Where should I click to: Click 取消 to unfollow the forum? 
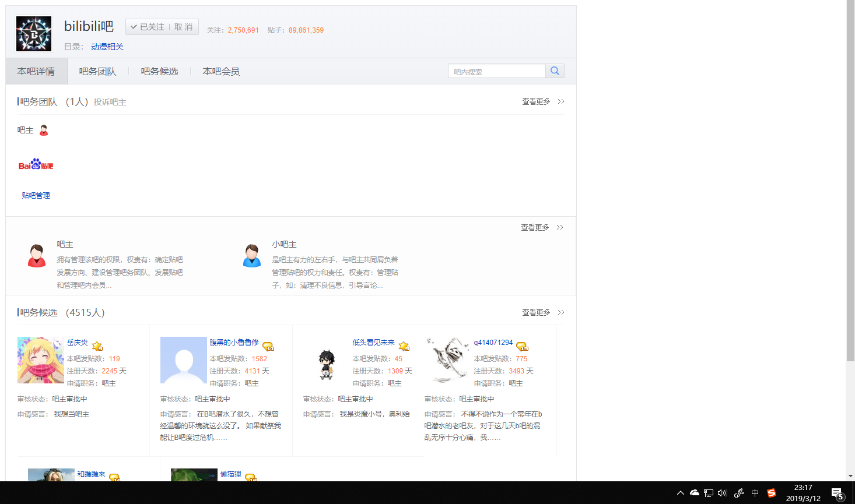point(183,27)
